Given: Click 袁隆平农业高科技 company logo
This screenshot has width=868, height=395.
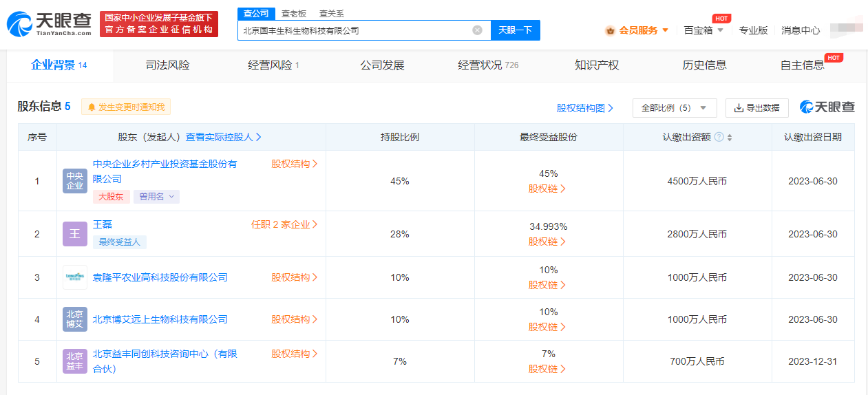Looking at the screenshot, I should pos(75,277).
